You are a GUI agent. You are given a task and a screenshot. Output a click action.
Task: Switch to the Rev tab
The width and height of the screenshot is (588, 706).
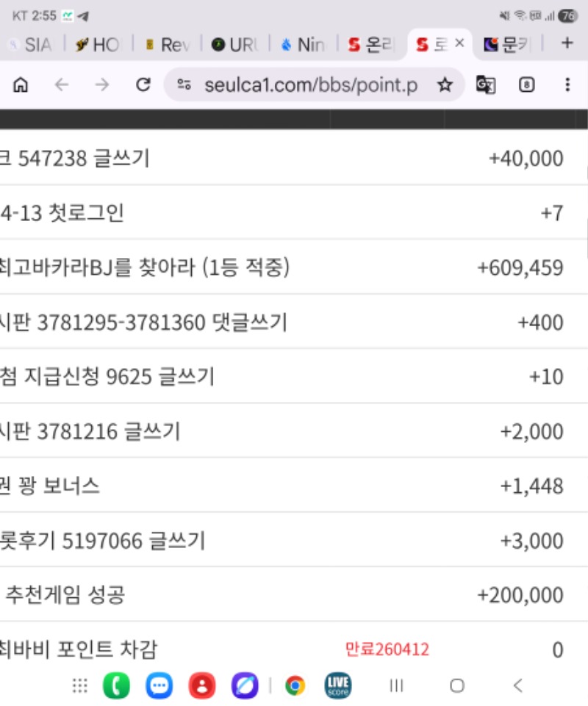point(168,45)
